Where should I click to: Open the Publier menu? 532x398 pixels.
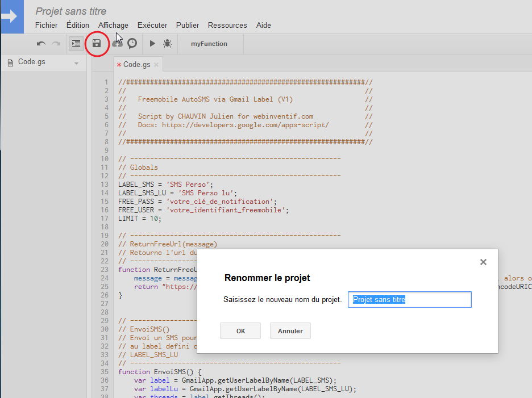tap(188, 26)
